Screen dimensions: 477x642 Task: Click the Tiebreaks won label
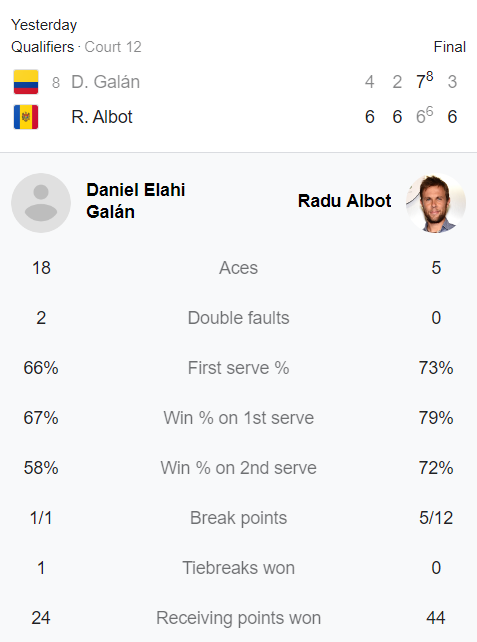click(238, 568)
